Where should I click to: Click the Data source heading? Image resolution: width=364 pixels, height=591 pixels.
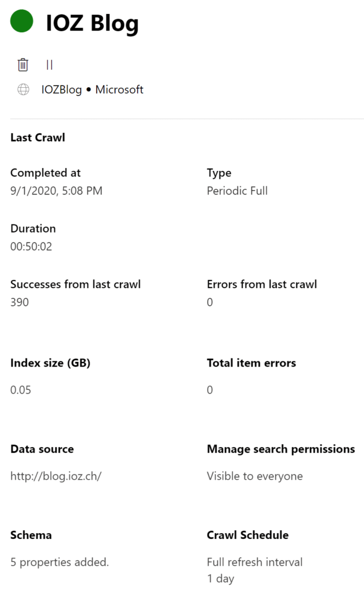[42, 449]
